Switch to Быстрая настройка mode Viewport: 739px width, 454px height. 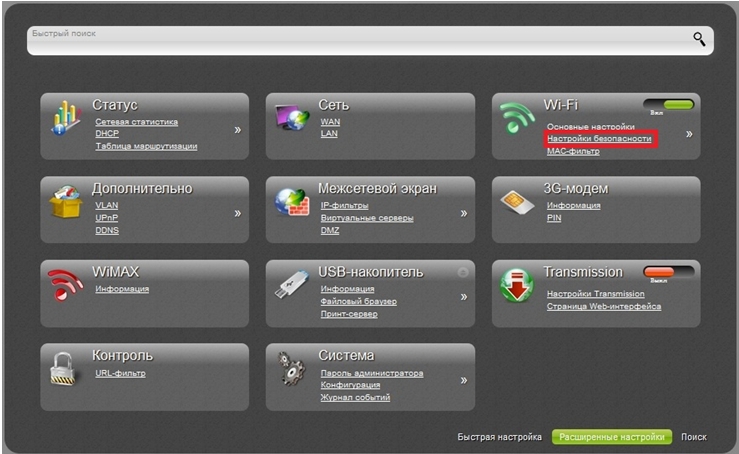(x=500, y=437)
